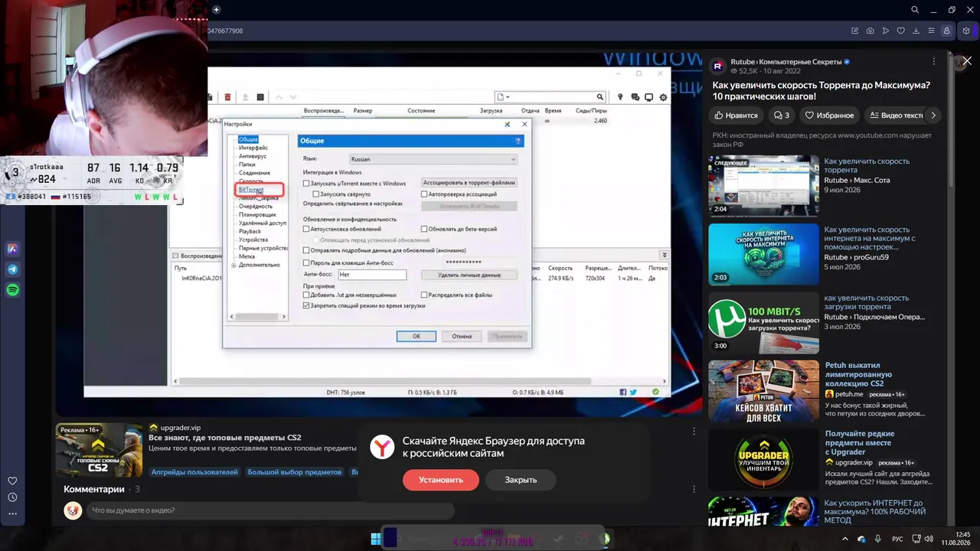Screen dimensions: 980x551
Task: Toggle Автопроверка ассоциаций checkbox
Action: pyautogui.click(x=424, y=194)
